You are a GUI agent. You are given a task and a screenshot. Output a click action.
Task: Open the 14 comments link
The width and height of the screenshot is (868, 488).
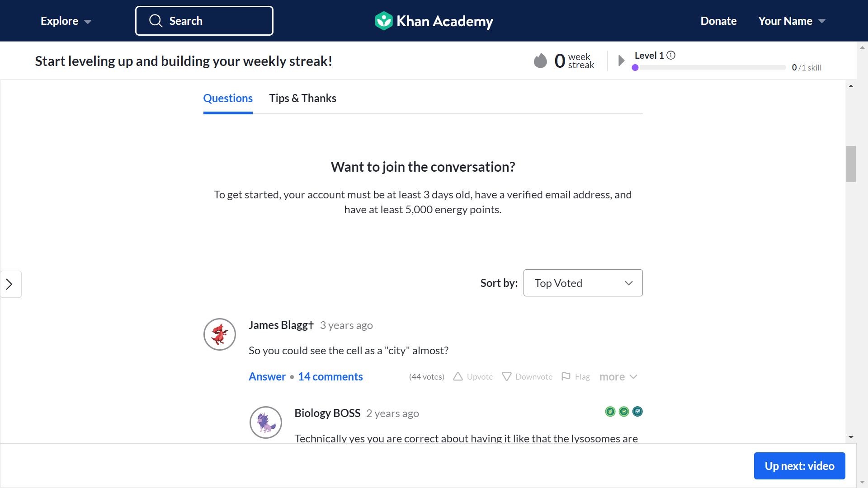330,376
